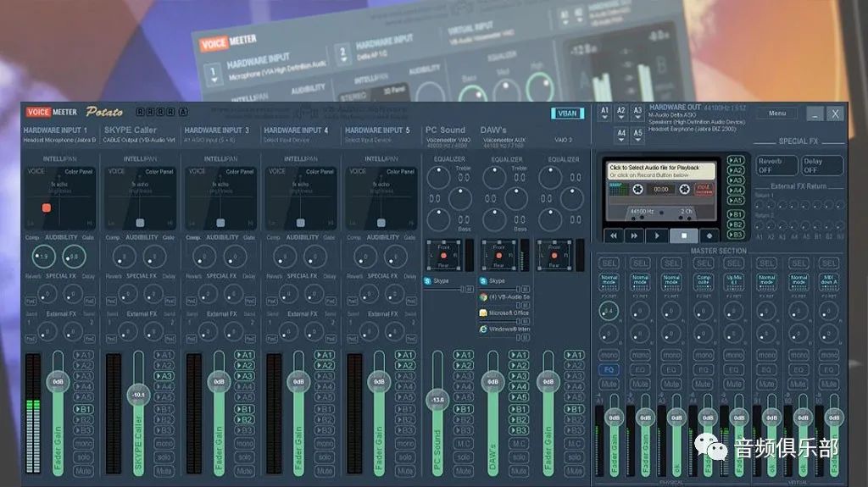Click the Skype icon under DAW's
Viewport: 868px width, 487px height.
click(483, 281)
